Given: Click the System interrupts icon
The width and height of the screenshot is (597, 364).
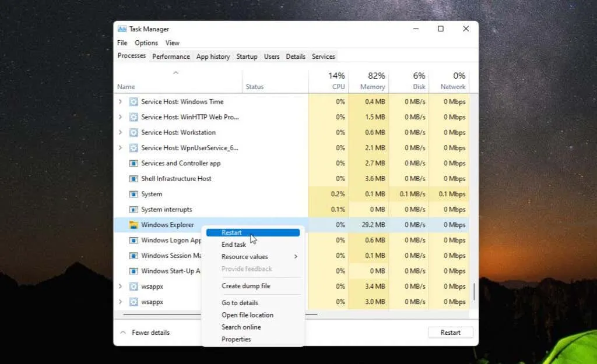Looking at the screenshot, I should click(133, 210).
